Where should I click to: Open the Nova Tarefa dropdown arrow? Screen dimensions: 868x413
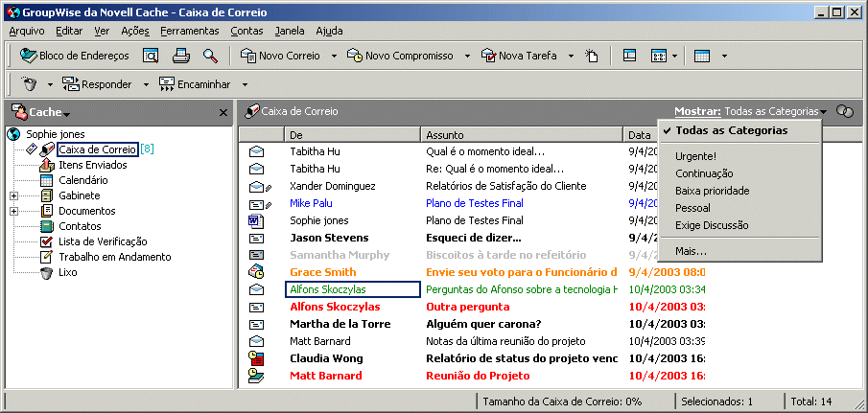coord(572,56)
